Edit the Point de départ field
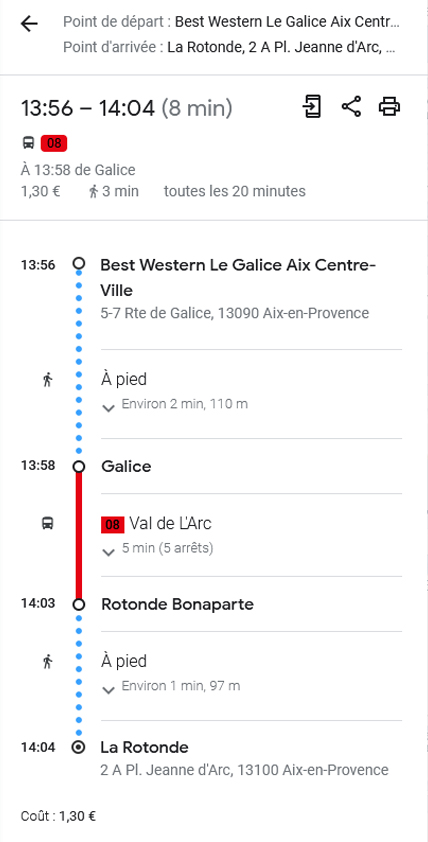 [231, 23]
